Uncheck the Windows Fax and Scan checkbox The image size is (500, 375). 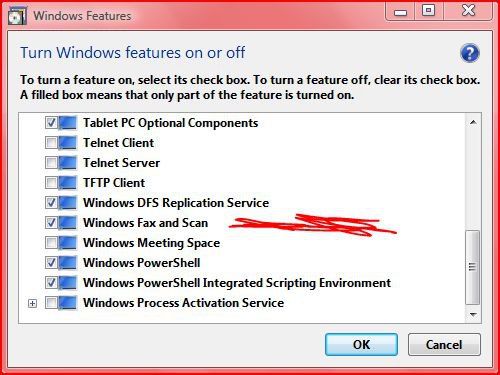(51, 222)
